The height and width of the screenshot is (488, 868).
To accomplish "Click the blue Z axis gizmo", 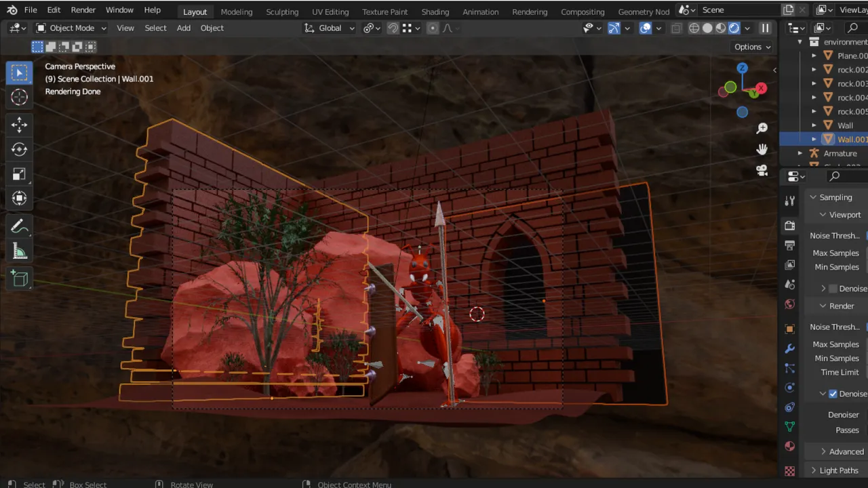I will (742, 68).
